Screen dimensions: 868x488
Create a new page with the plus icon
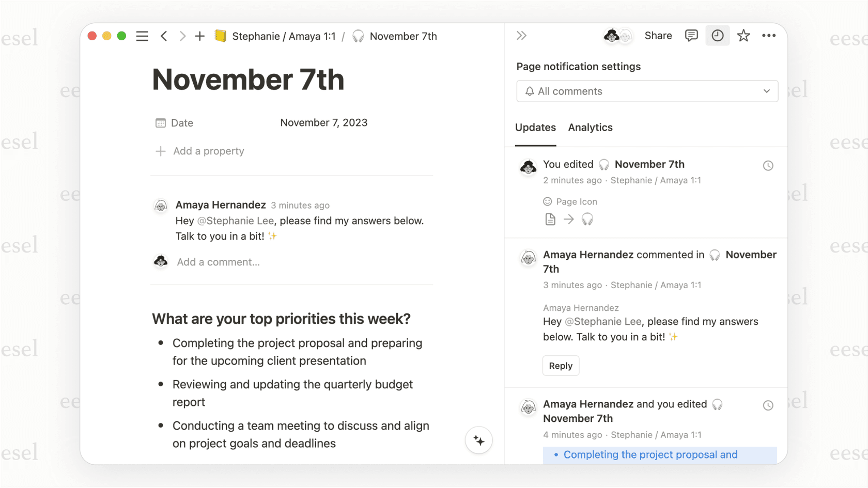pos(199,36)
